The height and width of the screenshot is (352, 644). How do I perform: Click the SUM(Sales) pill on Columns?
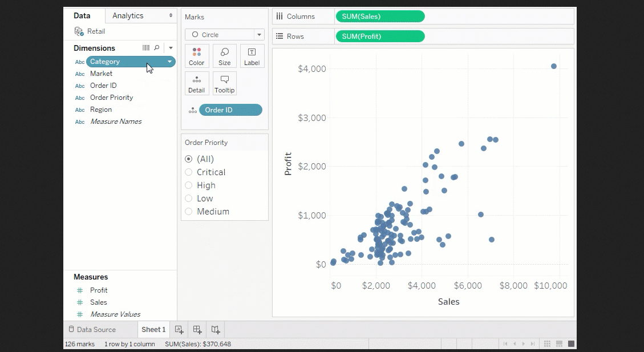tap(380, 16)
